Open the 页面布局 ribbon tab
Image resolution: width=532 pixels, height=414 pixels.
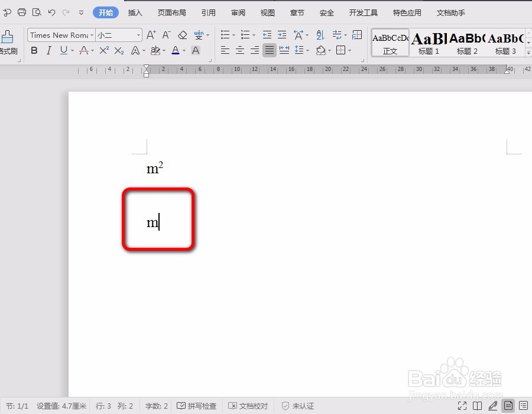coord(171,12)
